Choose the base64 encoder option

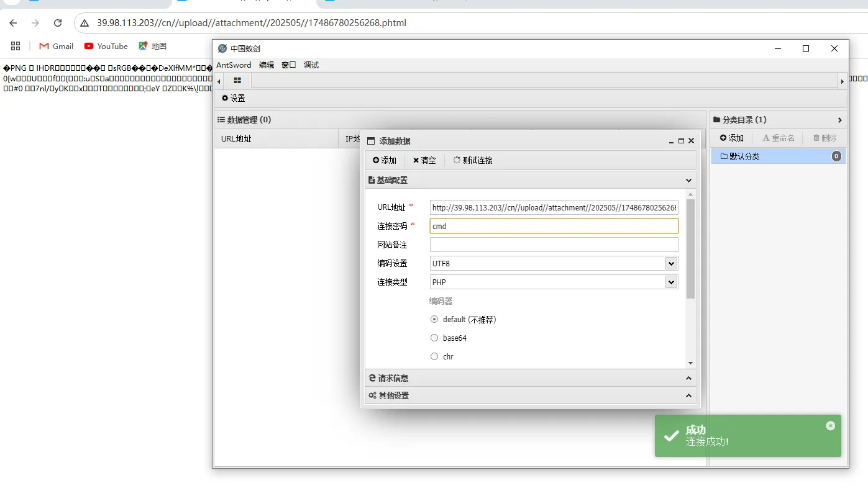pyautogui.click(x=434, y=338)
